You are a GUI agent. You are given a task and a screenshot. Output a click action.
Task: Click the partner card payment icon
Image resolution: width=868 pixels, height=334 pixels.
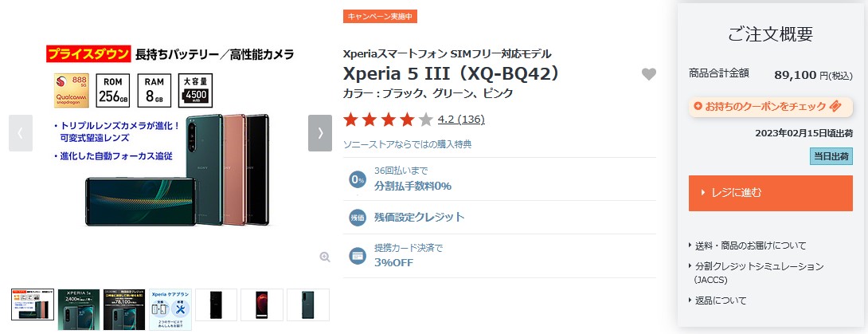pos(358,256)
